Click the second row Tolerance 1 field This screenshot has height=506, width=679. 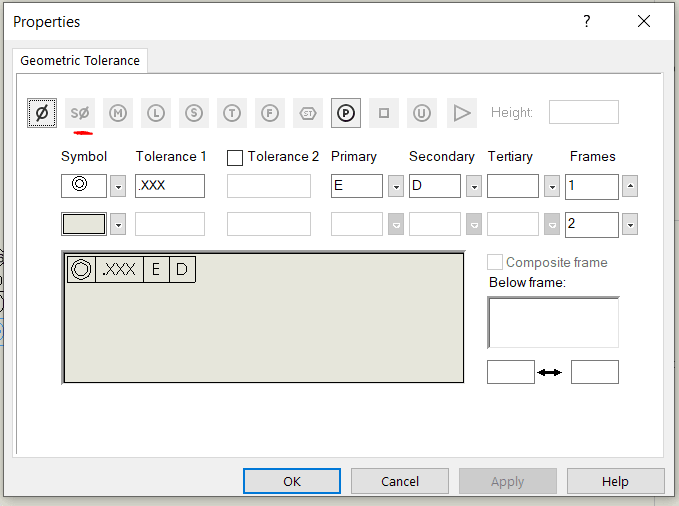point(170,224)
